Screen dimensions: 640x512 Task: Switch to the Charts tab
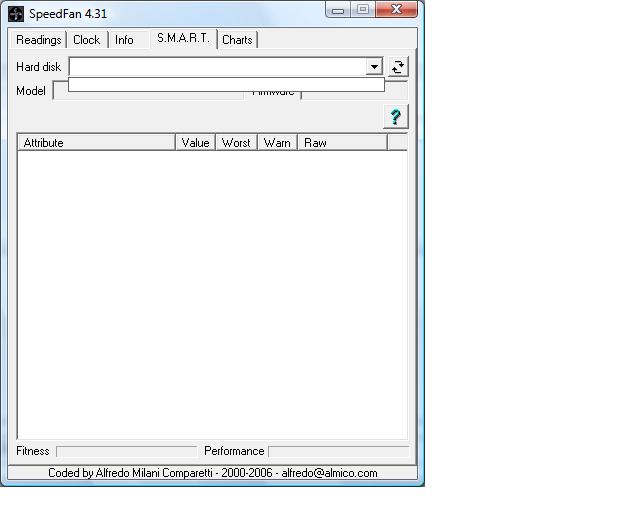(238, 40)
